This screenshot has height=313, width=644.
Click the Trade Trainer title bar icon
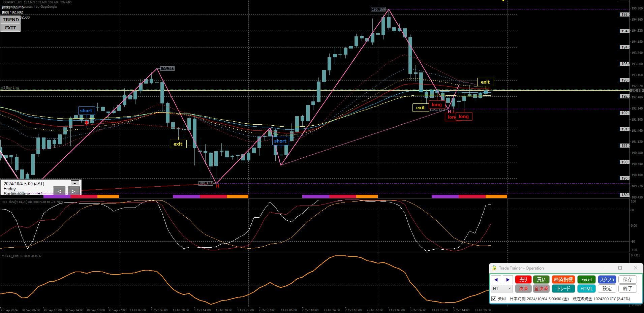tap(494, 268)
